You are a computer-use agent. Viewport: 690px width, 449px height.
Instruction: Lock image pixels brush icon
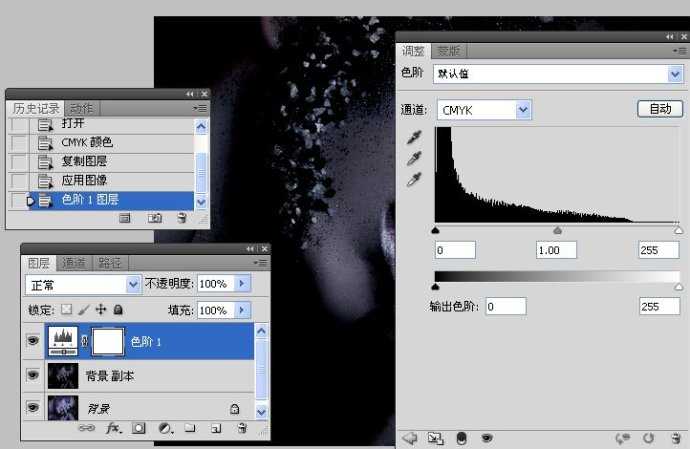coord(84,309)
